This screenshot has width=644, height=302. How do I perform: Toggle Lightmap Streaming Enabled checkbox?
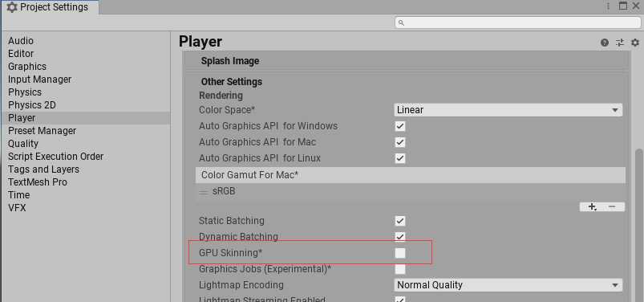[400, 299]
